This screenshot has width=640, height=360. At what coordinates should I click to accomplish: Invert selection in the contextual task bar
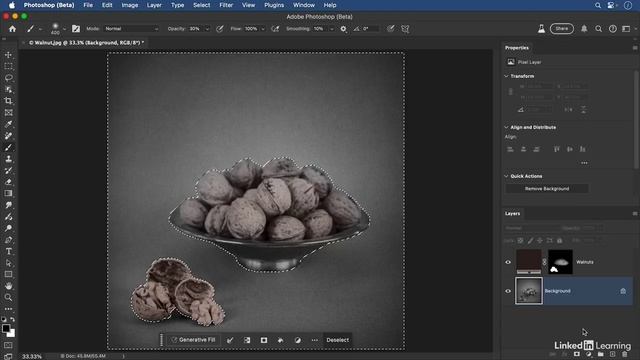(x=247, y=340)
